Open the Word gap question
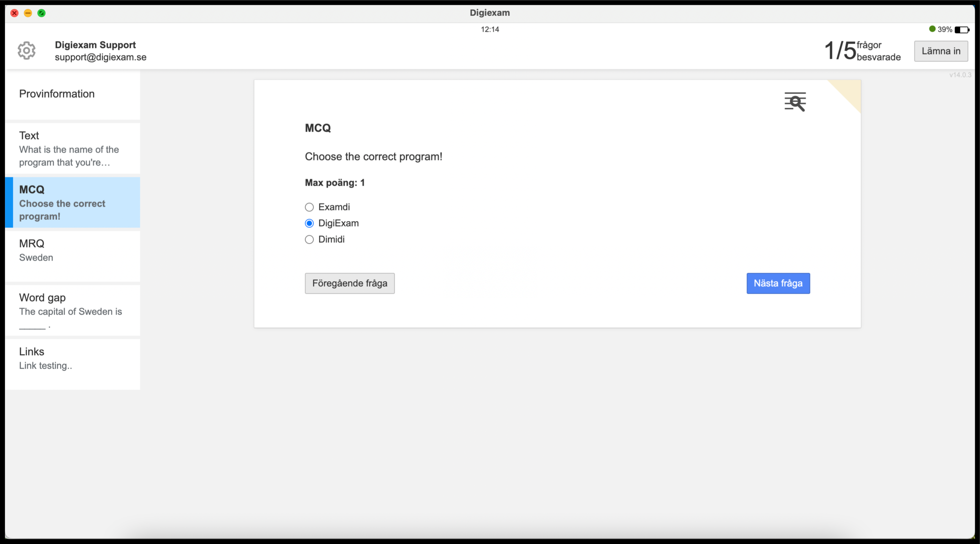This screenshot has height=544, width=980. [x=73, y=311]
